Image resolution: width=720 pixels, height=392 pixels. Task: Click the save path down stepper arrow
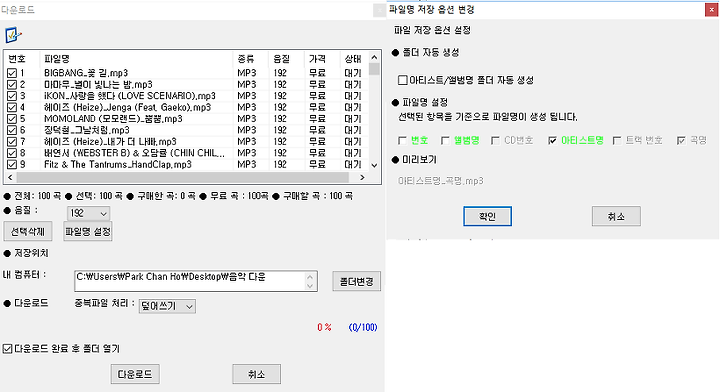click(x=310, y=286)
